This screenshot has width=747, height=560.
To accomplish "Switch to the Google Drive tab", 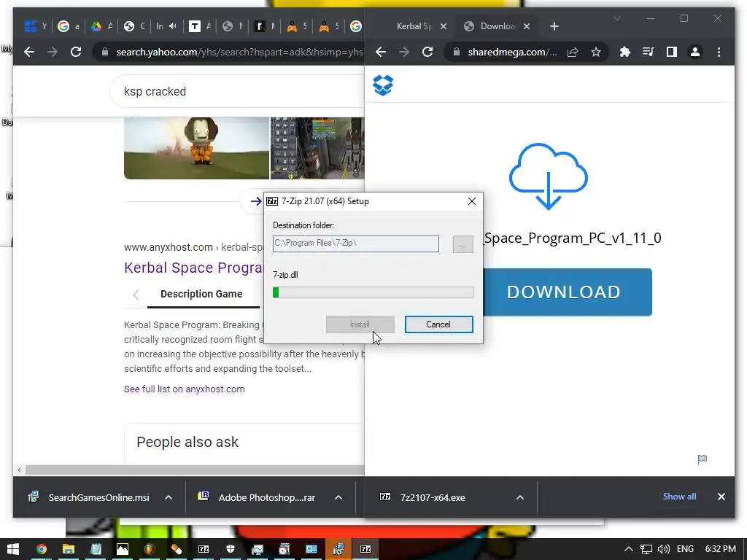I will point(101,26).
